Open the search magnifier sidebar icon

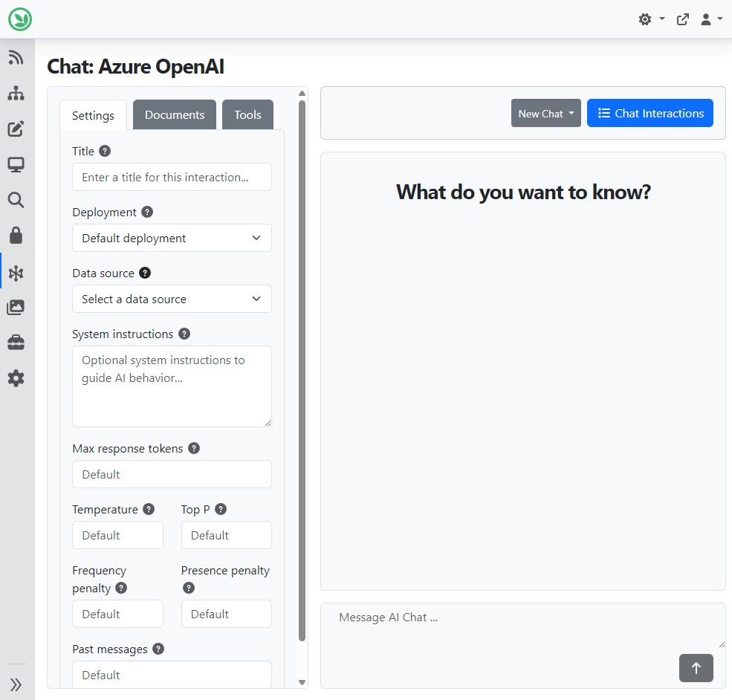pyautogui.click(x=16, y=200)
